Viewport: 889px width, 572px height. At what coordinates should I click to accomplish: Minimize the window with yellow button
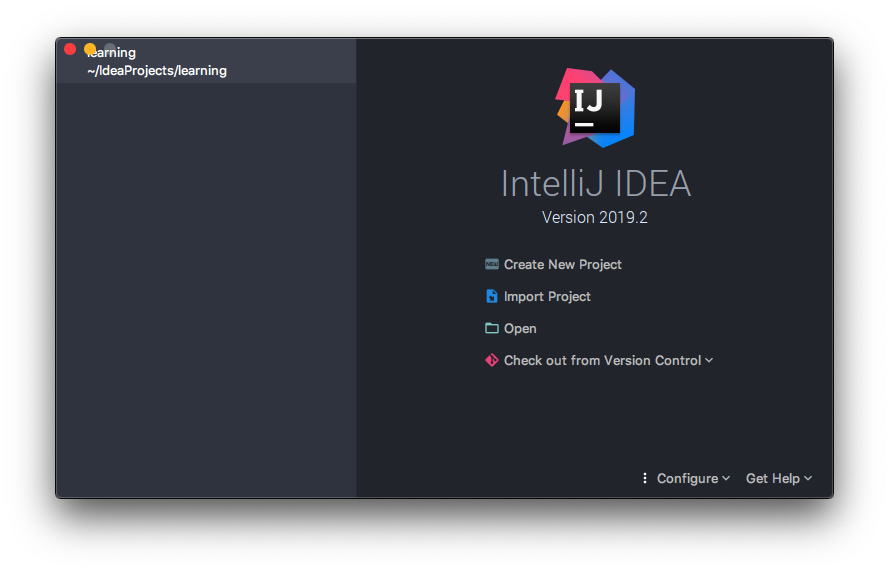tap(90, 49)
